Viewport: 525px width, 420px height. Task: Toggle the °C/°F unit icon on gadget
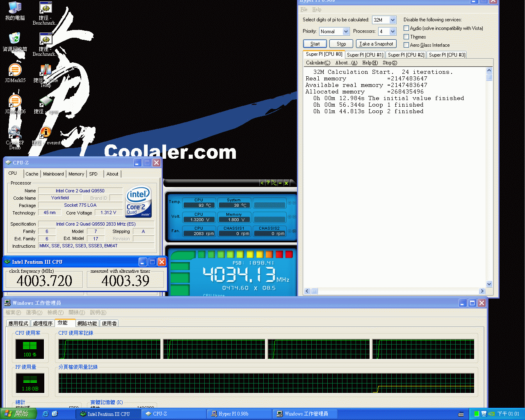coord(274,183)
